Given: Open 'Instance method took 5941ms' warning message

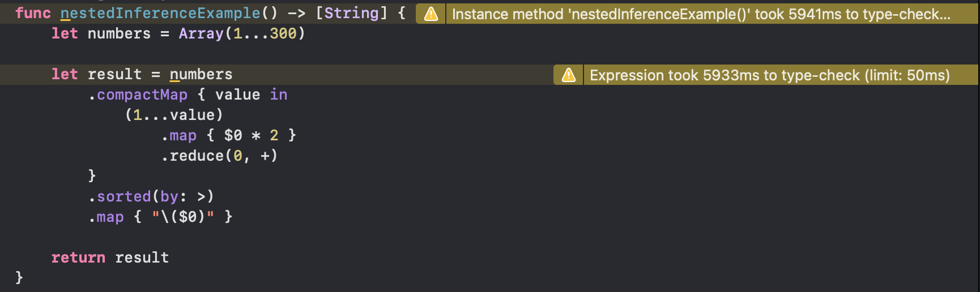Looking at the screenshot, I should (x=701, y=14).
